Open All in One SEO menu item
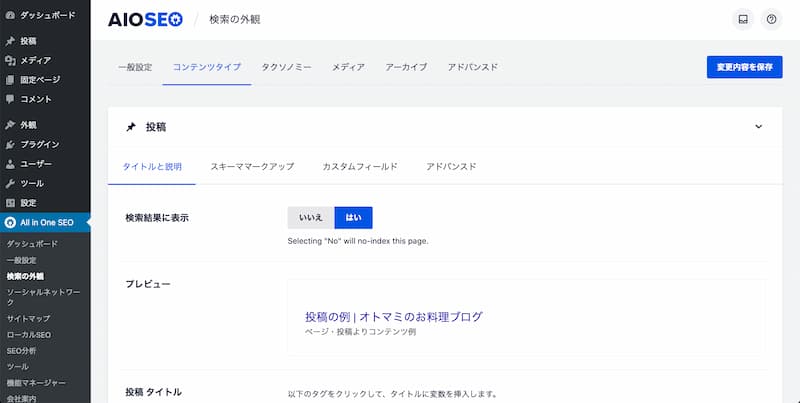800x403 pixels. 45,222
